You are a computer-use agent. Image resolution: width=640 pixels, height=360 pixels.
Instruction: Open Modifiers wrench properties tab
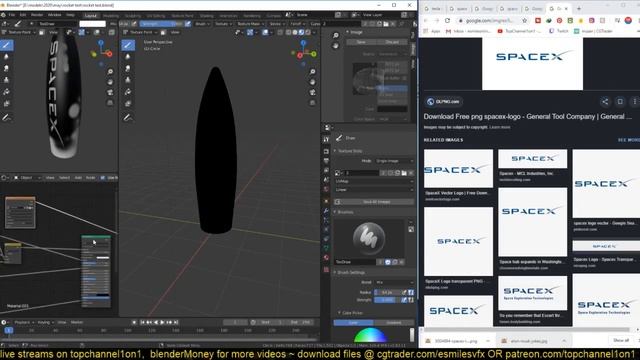[326, 211]
